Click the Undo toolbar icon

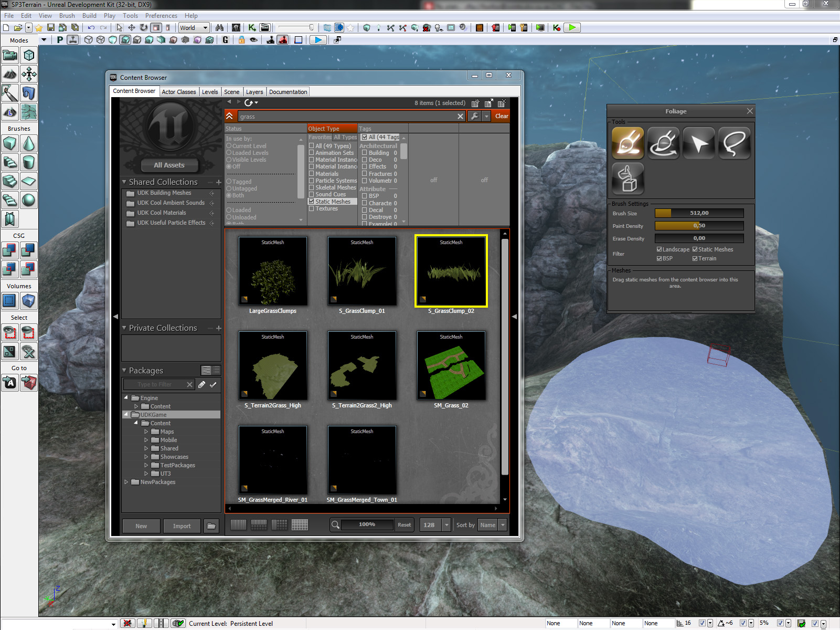(91, 28)
